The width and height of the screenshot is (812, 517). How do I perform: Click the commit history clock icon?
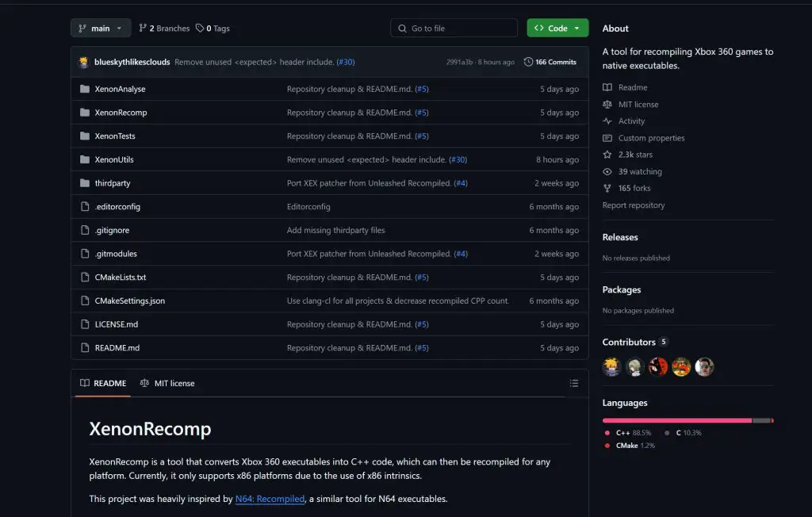pos(528,62)
